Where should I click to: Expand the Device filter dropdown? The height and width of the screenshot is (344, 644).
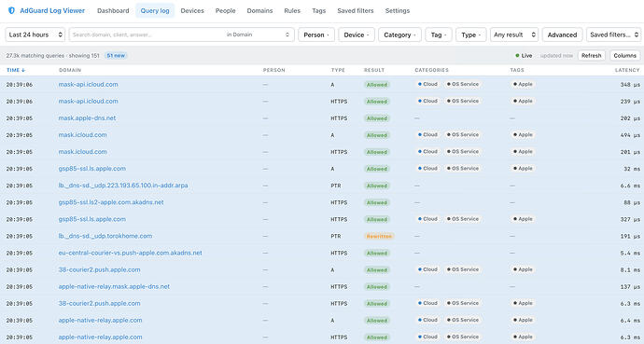tap(357, 34)
